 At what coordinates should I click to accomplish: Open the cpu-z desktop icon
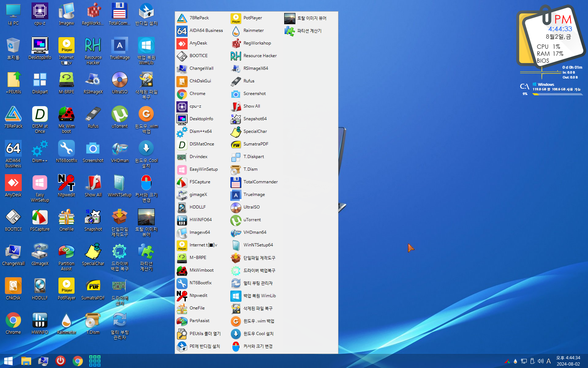40,14
